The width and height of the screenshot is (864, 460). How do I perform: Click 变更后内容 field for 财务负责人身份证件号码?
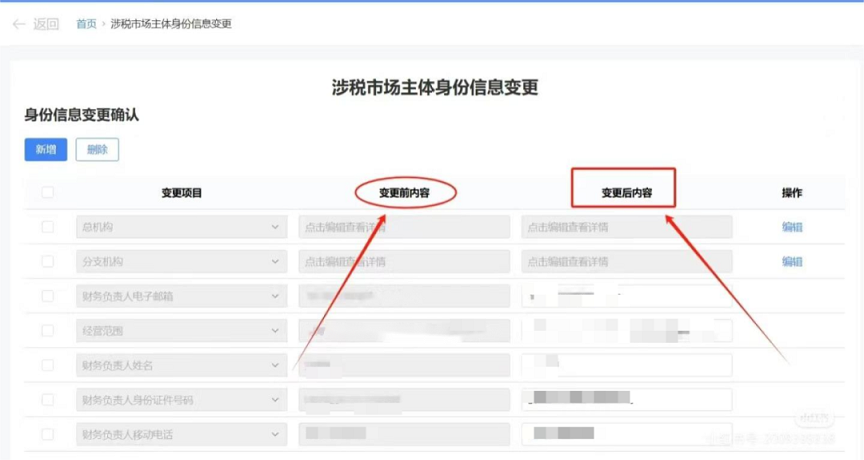tap(626, 400)
